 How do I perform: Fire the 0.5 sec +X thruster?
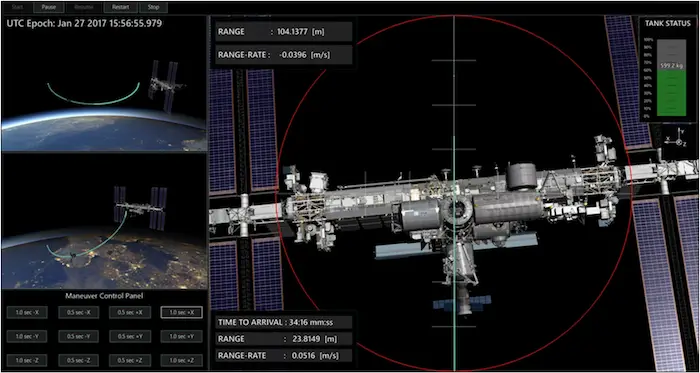(x=130, y=313)
